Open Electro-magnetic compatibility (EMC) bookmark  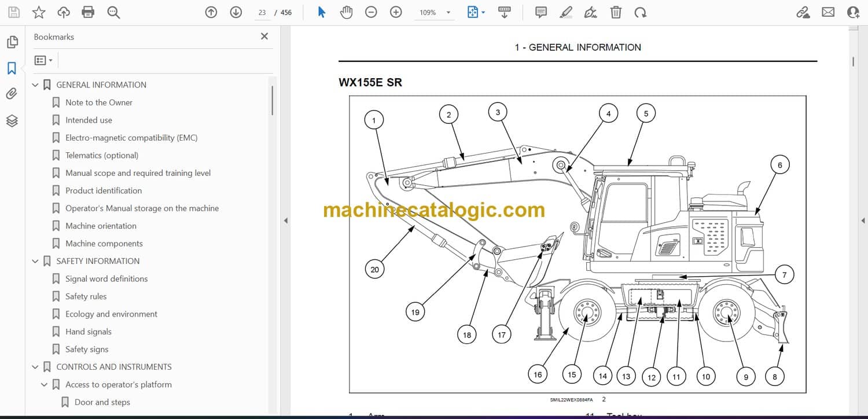click(x=131, y=138)
